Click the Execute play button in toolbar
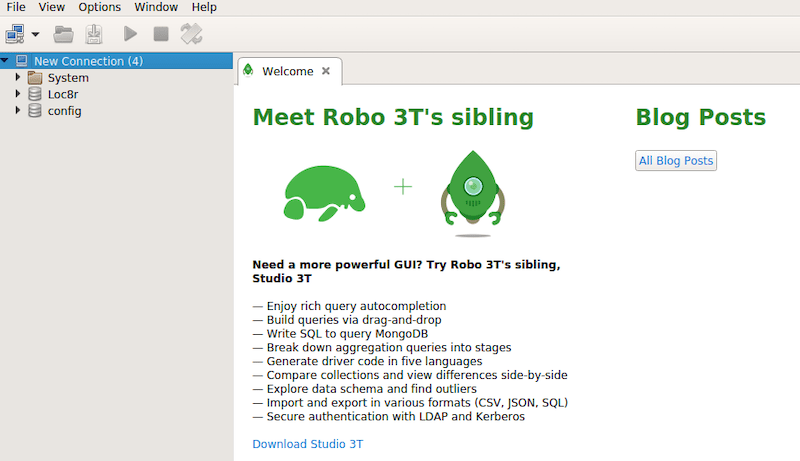Image resolution: width=800 pixels, height=461 pixels. click(130, 34)
